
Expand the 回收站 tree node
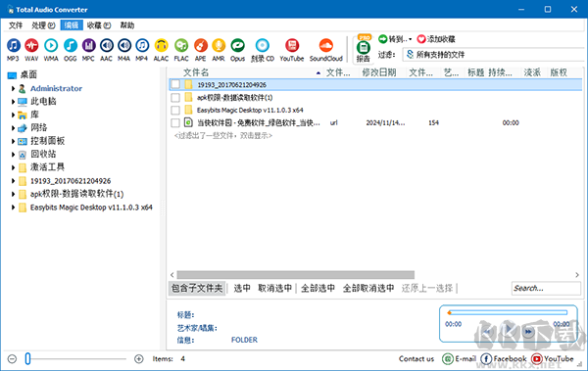(13, 154)
